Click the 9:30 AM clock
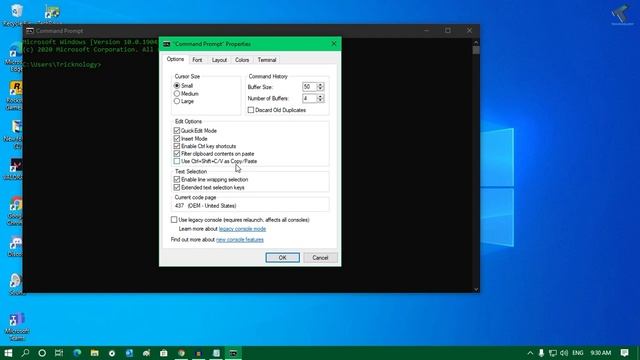Image resolution: width=640 pixels, height=360 pixels. click(601, 353)
